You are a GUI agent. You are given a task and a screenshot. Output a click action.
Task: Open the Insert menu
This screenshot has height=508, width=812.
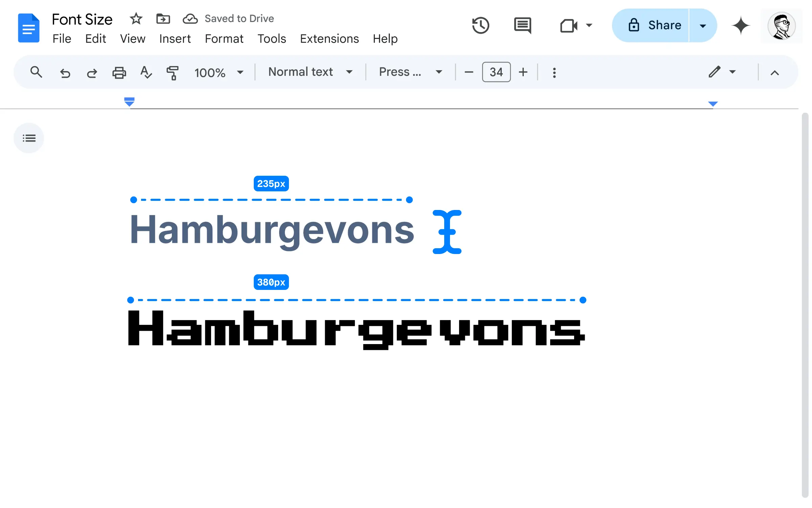point(175,39)
